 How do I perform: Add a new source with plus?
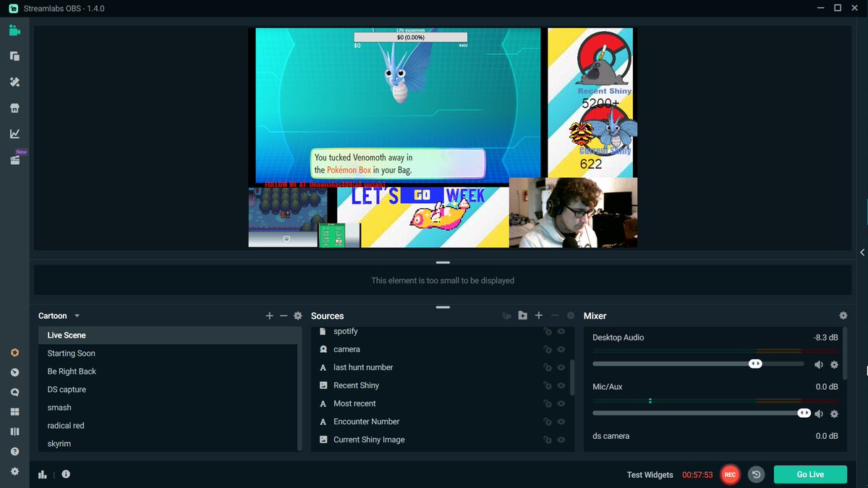click(539, 316)
